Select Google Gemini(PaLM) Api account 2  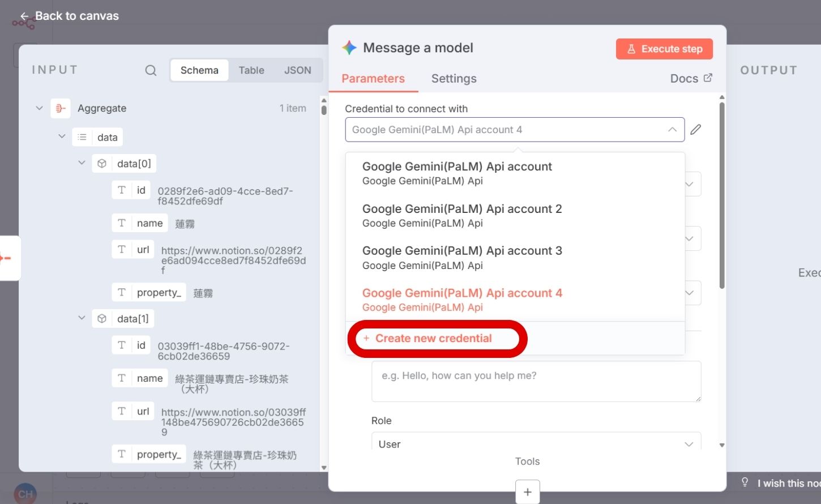[x=462, y=208]
